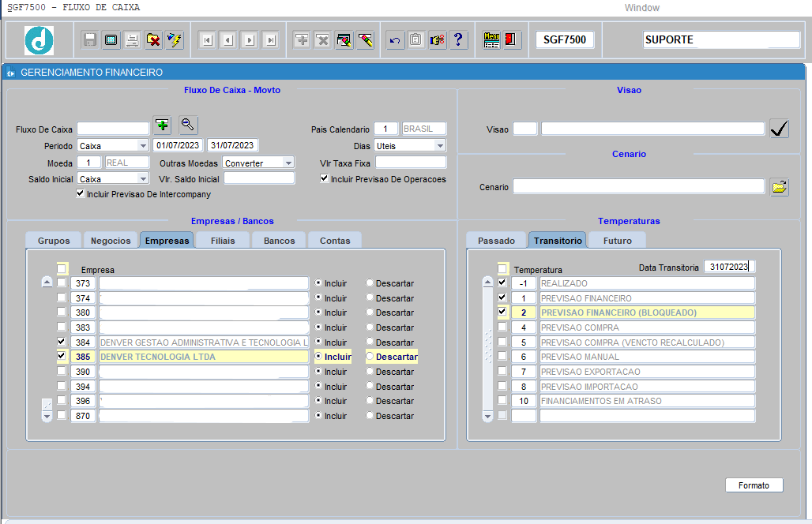Select row DENVER TECNOLOGIA LTDA
This screenshot has width=812, height=524.
tap(204, 357)
